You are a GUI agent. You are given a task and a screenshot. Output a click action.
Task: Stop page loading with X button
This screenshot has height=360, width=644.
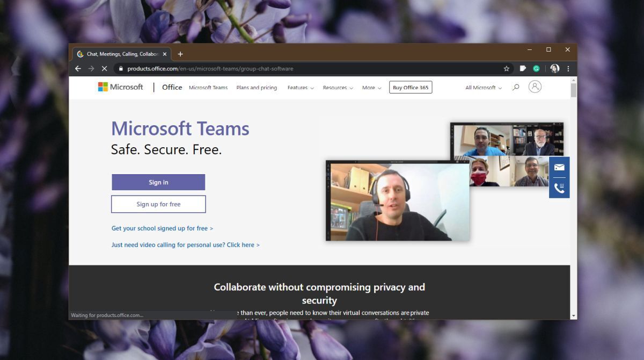(x=104, y=69)
